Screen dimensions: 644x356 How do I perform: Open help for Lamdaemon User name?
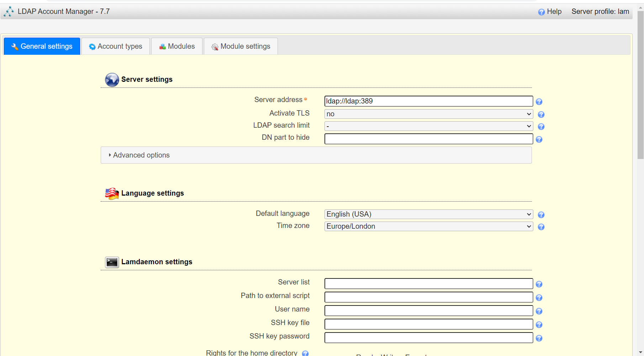point(539,311)
